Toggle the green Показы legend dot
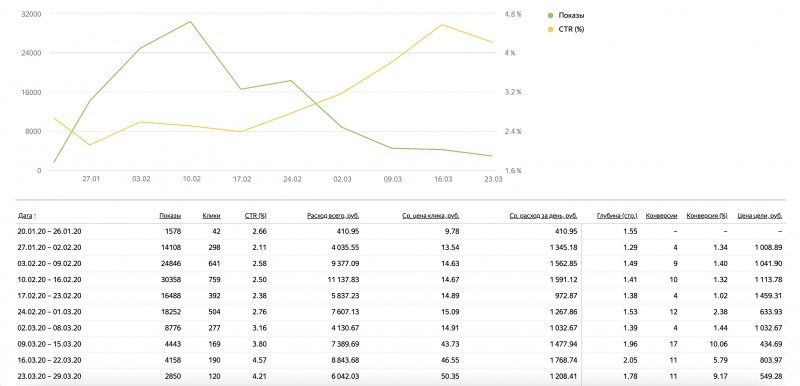 (x=550, y=15)
